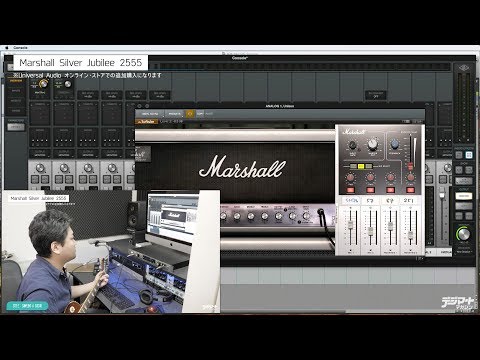480x360 pixels.
Task: Switch to the Sends view tab
Action: coord(16,111)
